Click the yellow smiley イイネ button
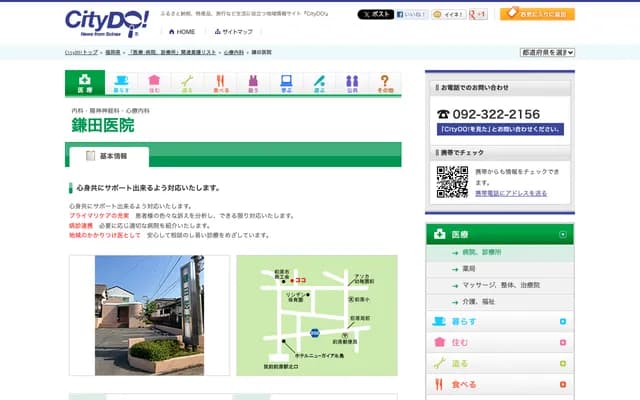This screenshot has height=400, width=640. (x=449, y=14)
